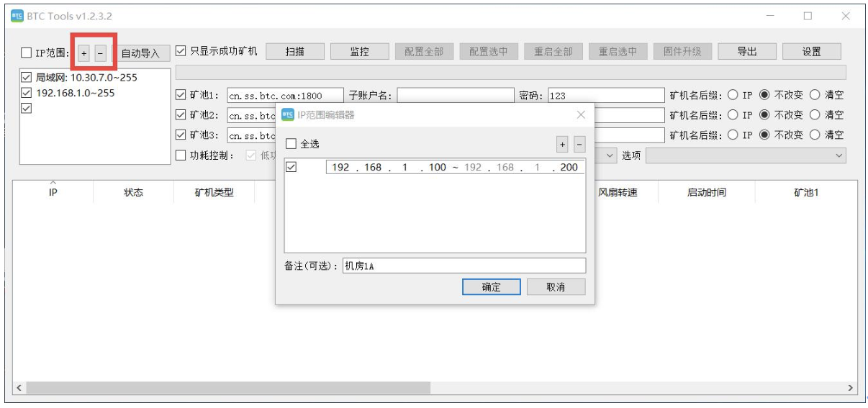
Task: Confirm with 确定 in the dialog
Action: (492, 287)
